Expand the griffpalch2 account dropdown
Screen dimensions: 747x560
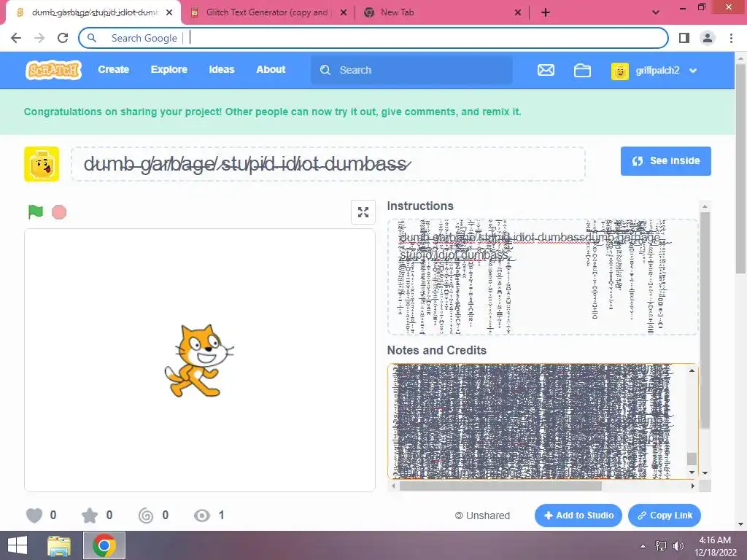click(x=693, y=71)
